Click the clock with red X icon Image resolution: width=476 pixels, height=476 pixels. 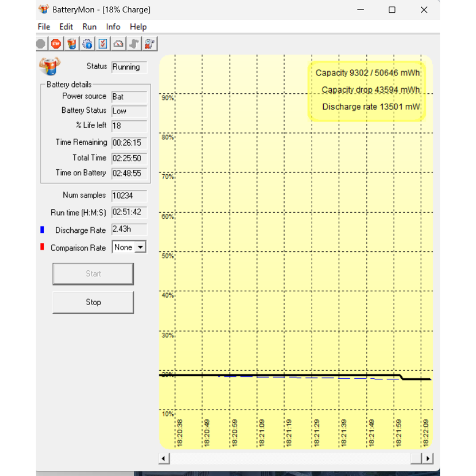(x=149, y=44)
